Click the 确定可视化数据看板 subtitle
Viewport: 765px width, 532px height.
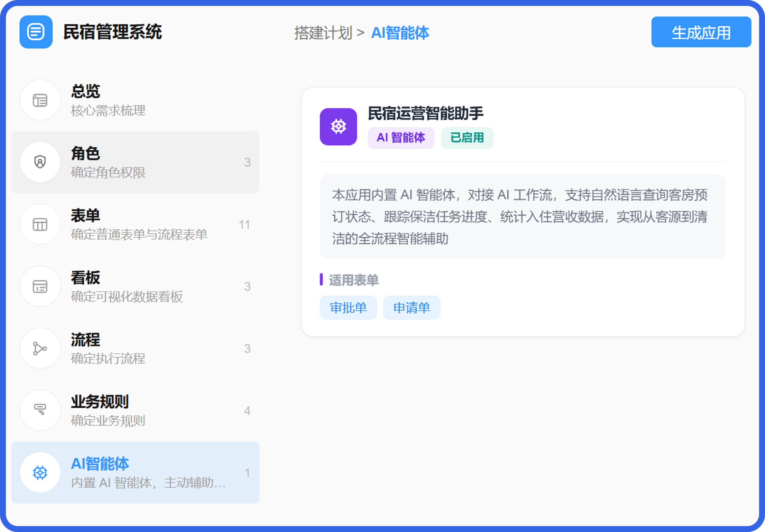coord(127,296)
